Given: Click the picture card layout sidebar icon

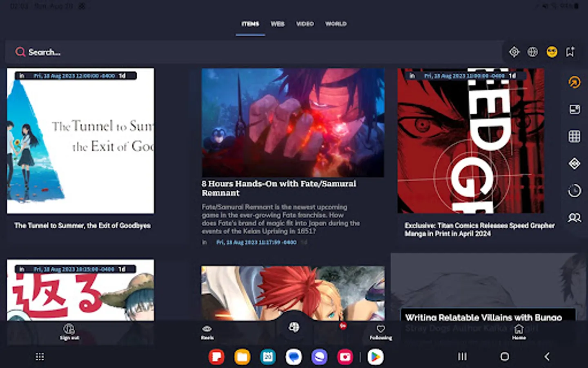Looking at the screenshot, I should [x=575, y=109].
